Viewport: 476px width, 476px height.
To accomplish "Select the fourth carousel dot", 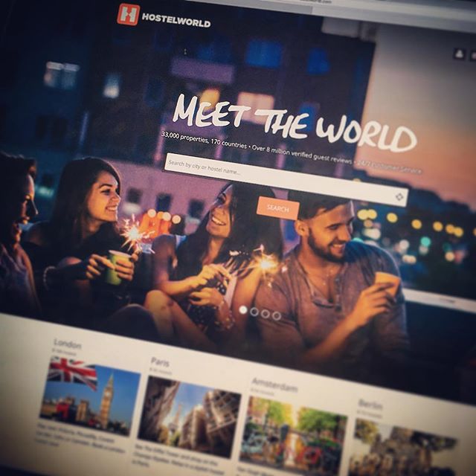I will [x=277, y=316].
